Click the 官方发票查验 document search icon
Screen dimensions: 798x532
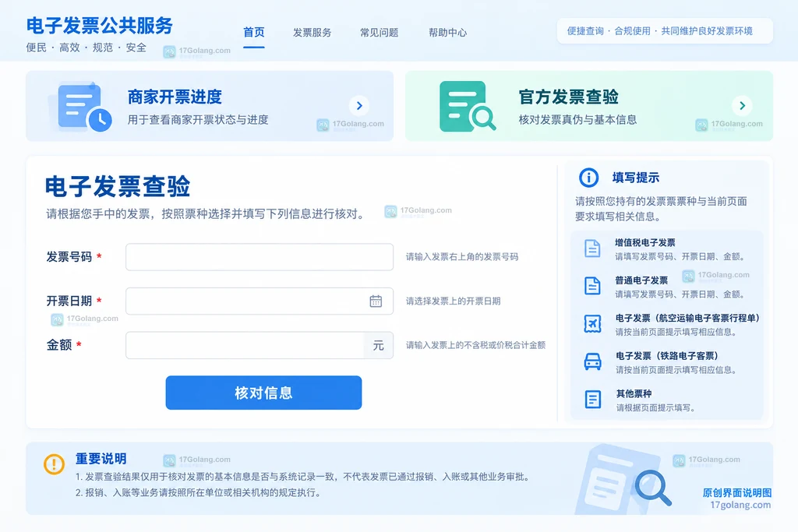point(466,106)
